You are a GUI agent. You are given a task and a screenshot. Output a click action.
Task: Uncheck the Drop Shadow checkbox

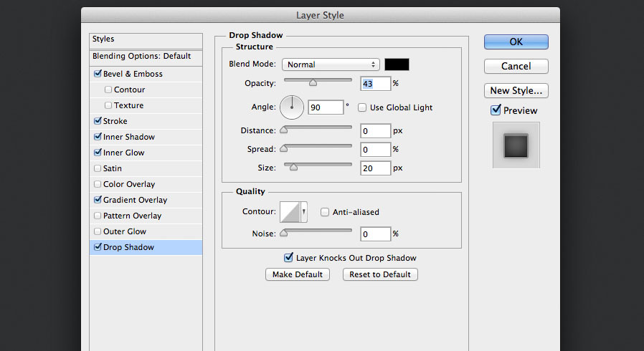click(98, 247)
